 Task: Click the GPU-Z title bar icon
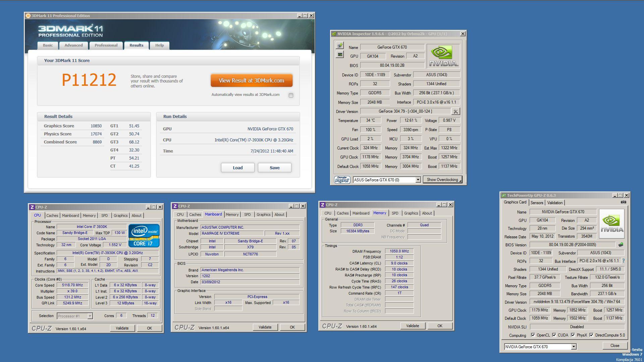(504, 195)
